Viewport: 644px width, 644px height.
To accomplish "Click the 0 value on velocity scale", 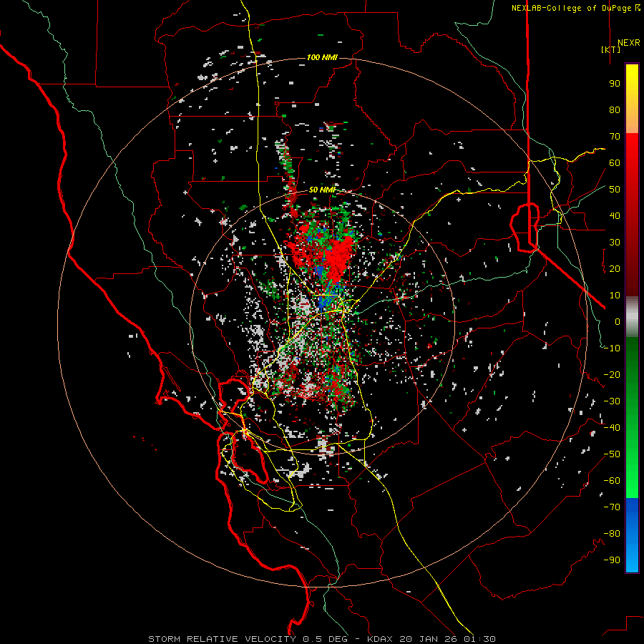I will click(x=618, y=322).
